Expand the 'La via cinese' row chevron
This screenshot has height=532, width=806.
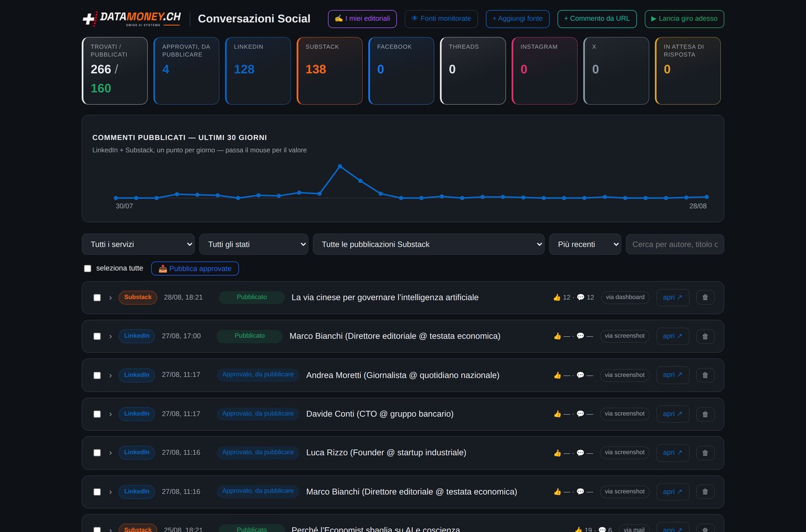coord(111,298)
